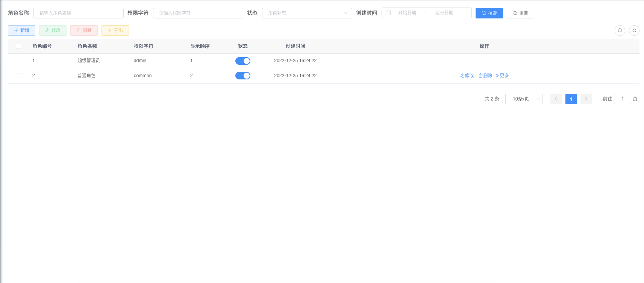Image resolution: width=644 pixels, height=283 pixels.
Task: Click the 新增 add button
Action: tap(21, 30)
